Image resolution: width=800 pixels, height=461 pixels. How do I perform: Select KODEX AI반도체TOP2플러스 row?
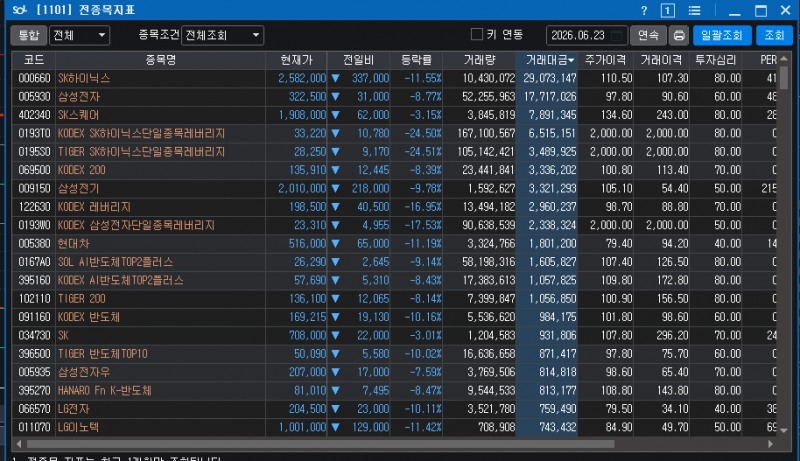pyautogui.click(x=120, y=280)
